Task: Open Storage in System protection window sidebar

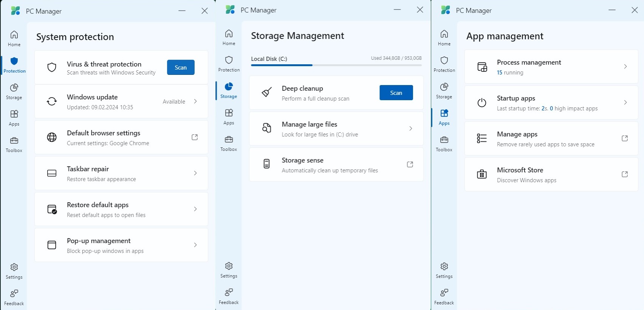Action: click(x=14, y=91)
